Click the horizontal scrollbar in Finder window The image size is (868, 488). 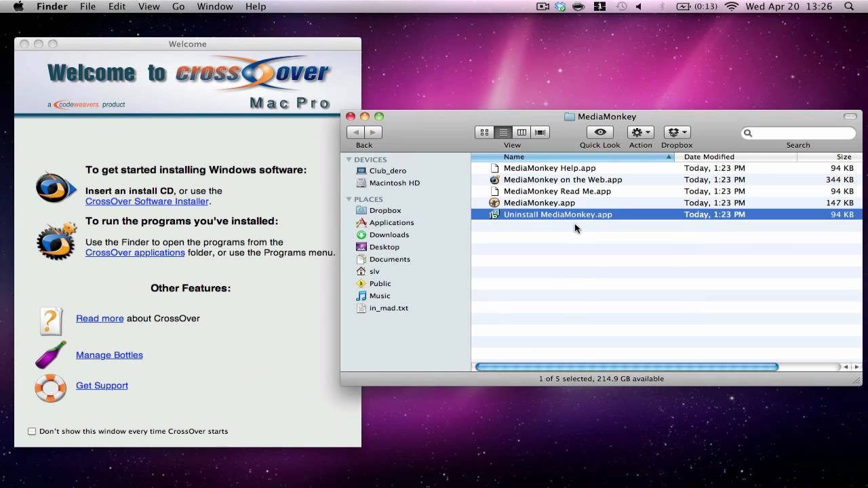pyautogui.click(x=627, y=367)
